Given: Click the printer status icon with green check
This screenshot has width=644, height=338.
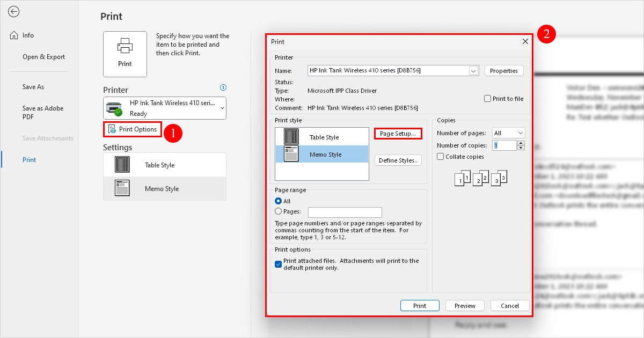Looking at the screenshot, I should [114, 108].
